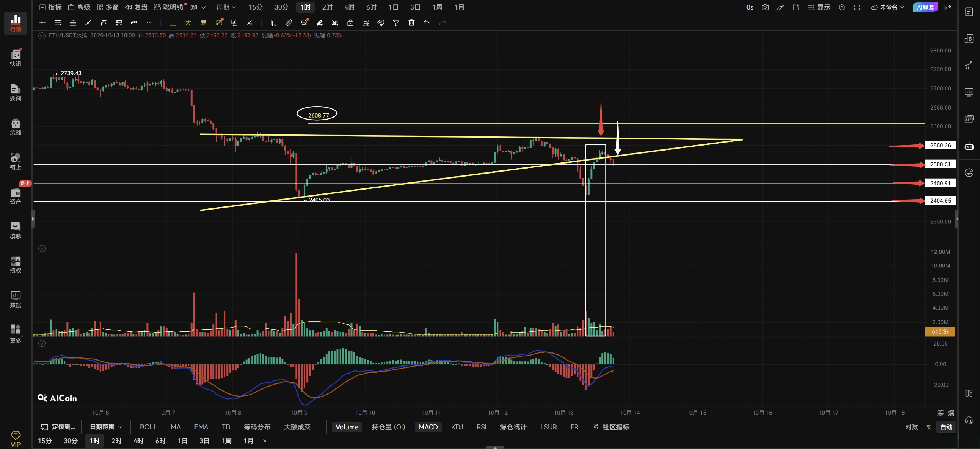Screen dimensions: 980x449
Task: Open the 群聊 group chat sidebar icon
Action: (x=16, y=230)
